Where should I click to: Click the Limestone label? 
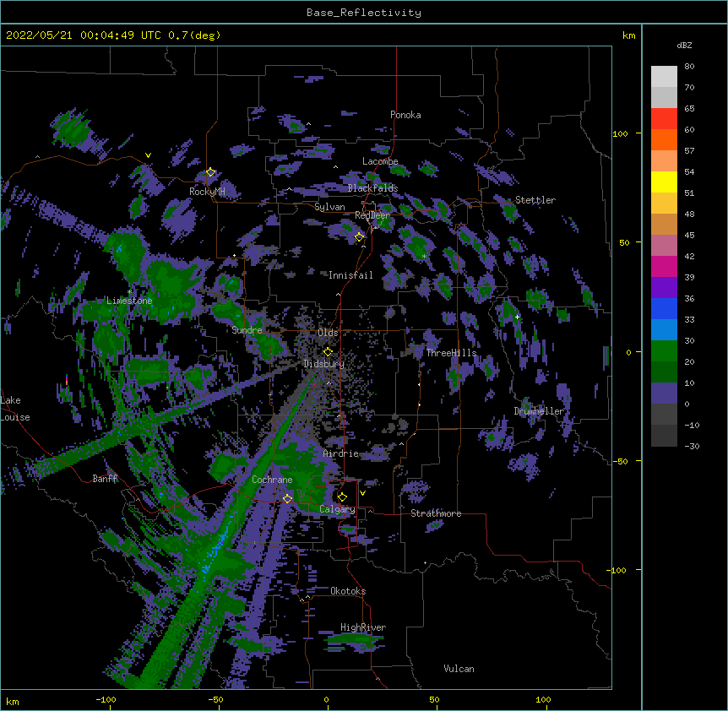click(x=129, y=301)
